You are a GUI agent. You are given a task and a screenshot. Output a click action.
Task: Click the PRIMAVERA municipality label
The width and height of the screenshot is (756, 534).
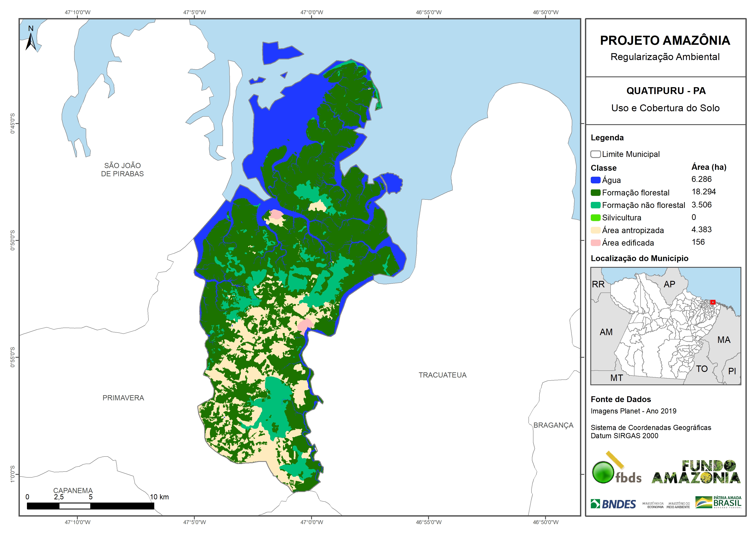coord(123,398)
